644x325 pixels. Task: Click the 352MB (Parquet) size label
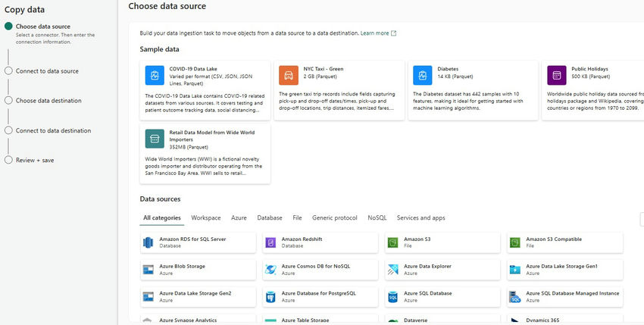pyautogui.click(x=189, y=147)
